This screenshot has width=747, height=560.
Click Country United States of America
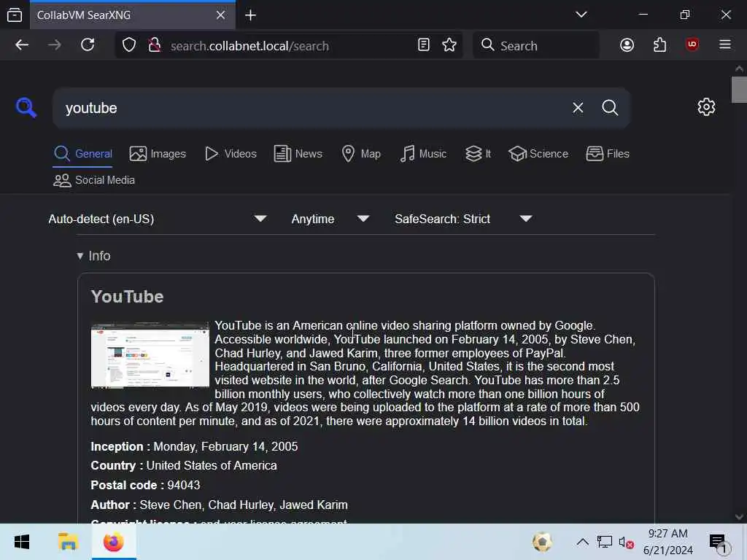click(x=183, y=466)
